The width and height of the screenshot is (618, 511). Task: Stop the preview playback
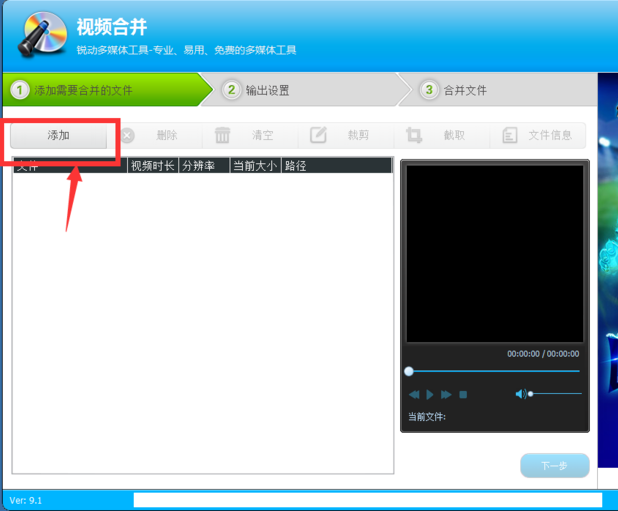coord(463,394)
